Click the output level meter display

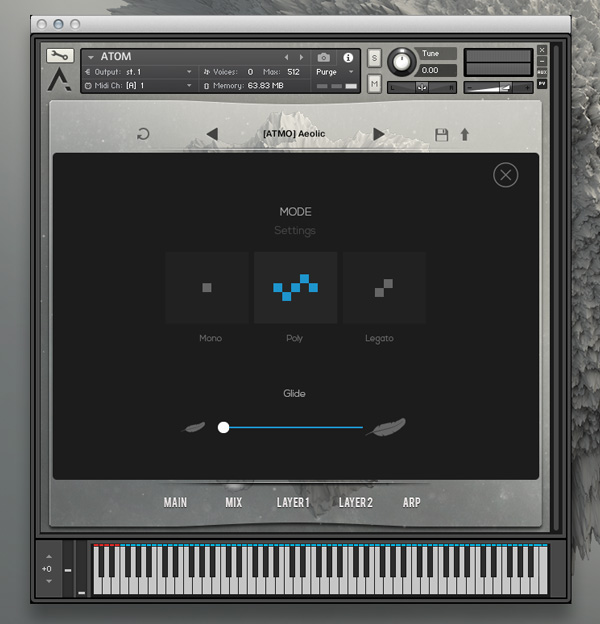[x=498, y=62]
